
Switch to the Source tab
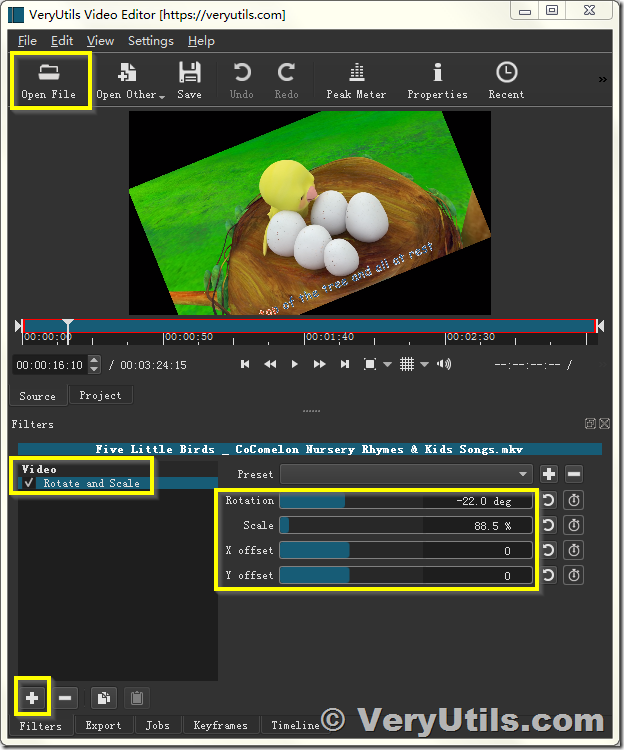point(38,396)
